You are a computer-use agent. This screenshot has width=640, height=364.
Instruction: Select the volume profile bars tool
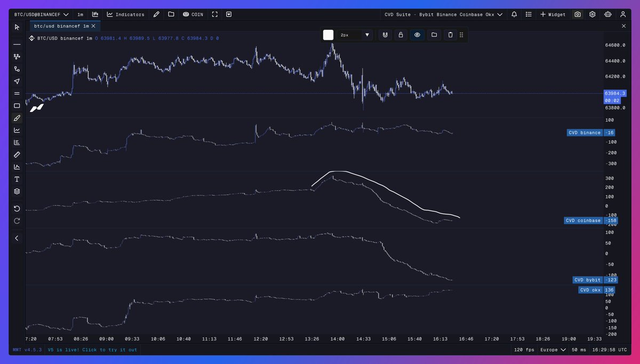pos(17,142)
